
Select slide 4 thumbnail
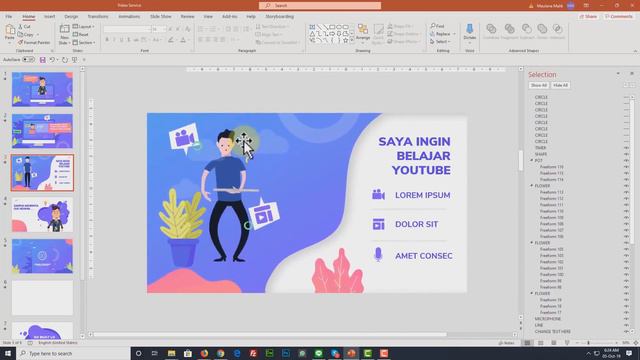pos(42,215)
